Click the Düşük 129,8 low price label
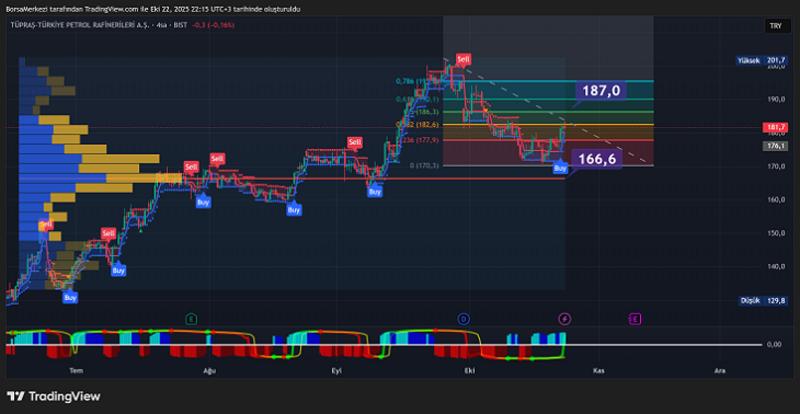The image size is (800, 414). [x=762, y=300]
